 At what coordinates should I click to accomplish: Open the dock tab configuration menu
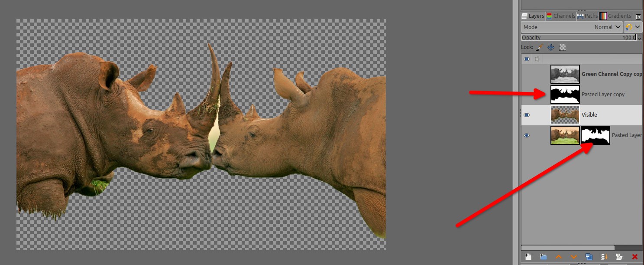point(638,16)
